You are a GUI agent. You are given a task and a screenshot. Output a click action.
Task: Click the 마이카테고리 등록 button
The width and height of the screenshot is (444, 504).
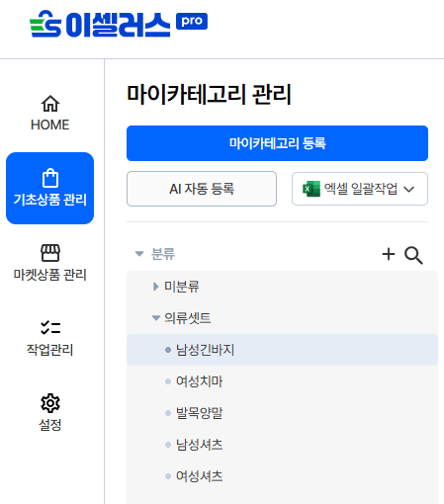(x=277, y=143)
